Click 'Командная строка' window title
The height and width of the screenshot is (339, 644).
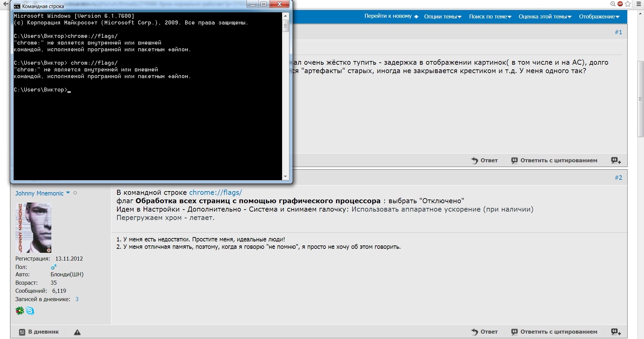pyautogui.click(x=43, y=6)
